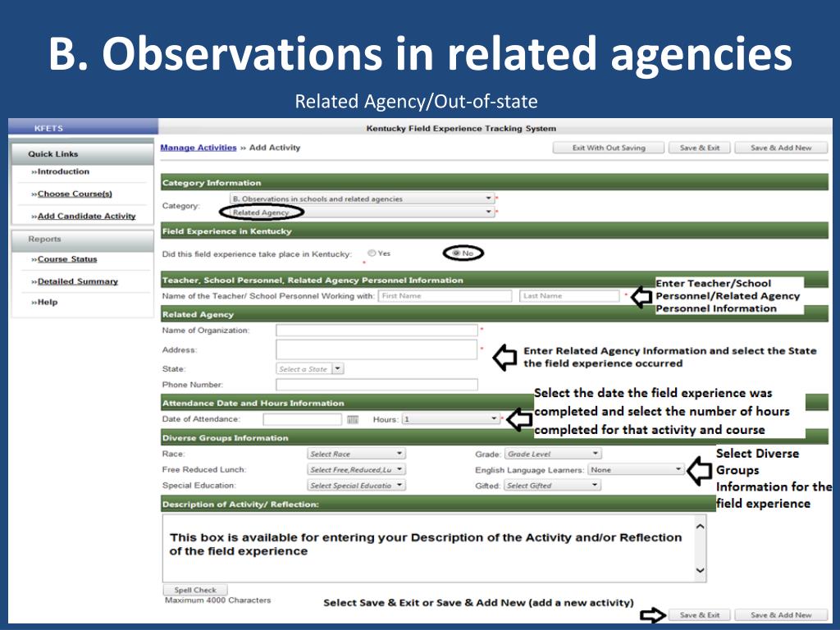Open the B. Observations category dropdown
Viewport: 840px width, 630px height.
(x=361, y=199)
